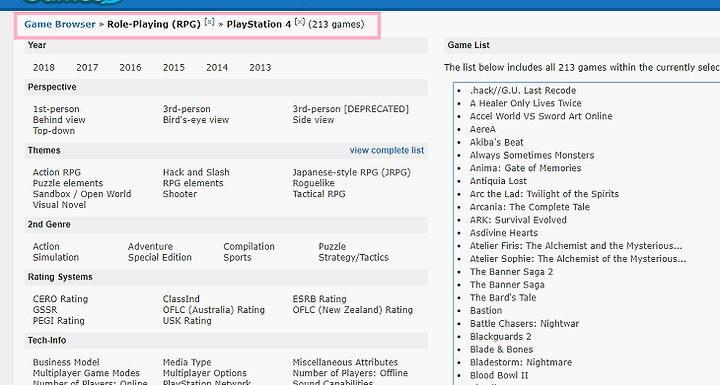The width and height of the screenshot is (720, 385).
Task: Filter games by year 2018
Action: pyautogui.click(x=44, y=68)
